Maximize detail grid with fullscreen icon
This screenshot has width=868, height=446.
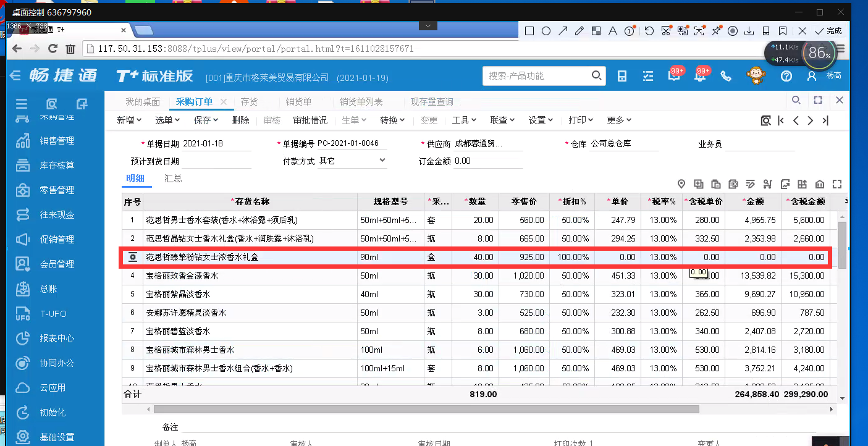837,183
